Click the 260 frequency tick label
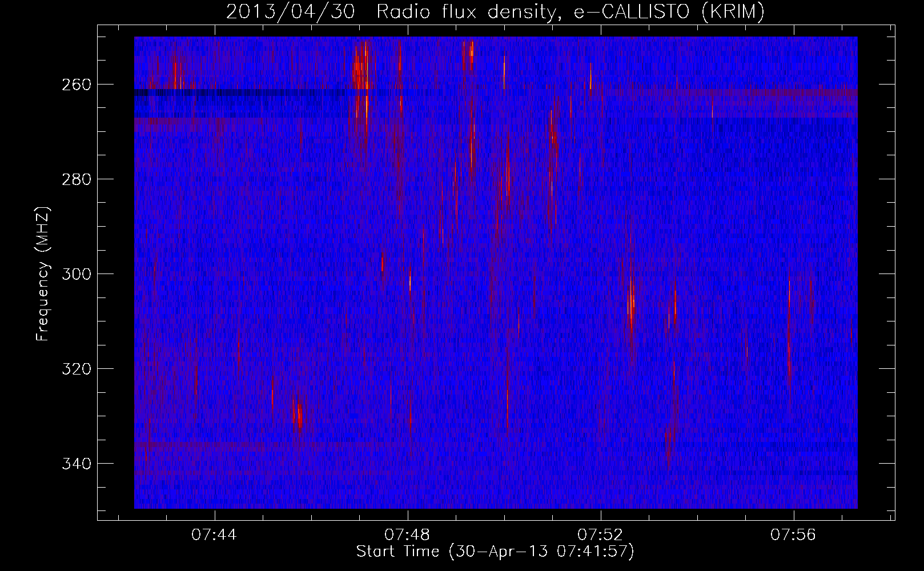 click(75, 85)
